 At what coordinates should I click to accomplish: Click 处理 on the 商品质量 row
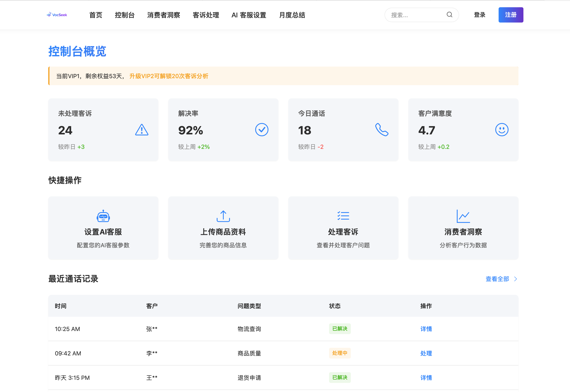coord(426,353)
